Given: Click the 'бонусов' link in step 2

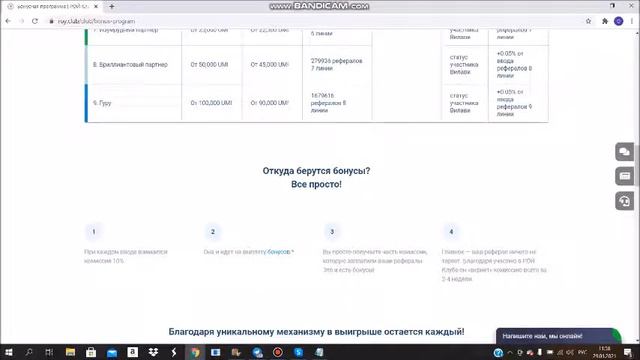Looking at the screenshot, I should coord(279,252).
